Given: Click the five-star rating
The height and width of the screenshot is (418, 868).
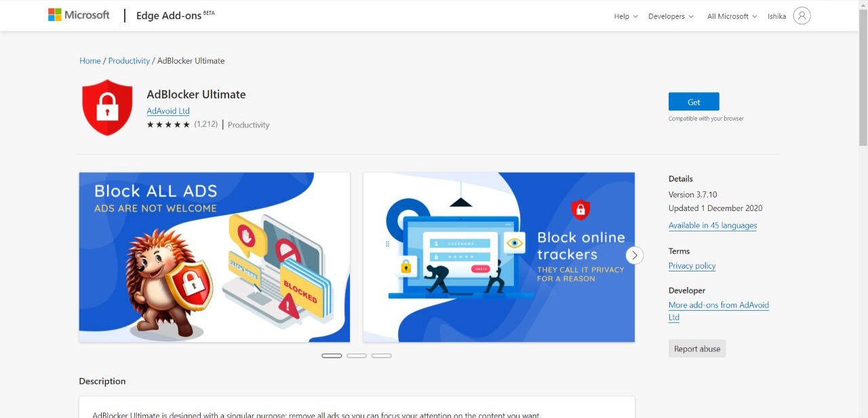Looking at the screenshot, I should pos(168,124).
